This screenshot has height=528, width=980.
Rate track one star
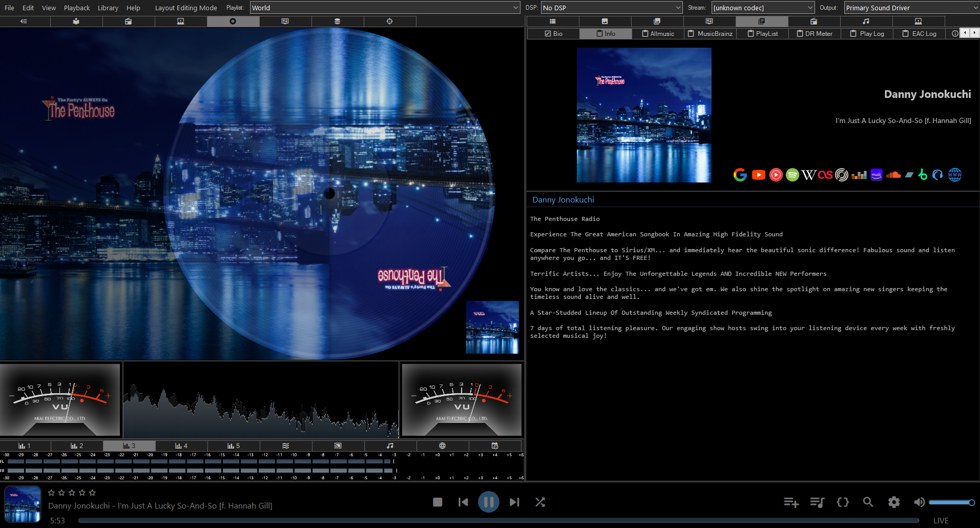click(51, 493)
